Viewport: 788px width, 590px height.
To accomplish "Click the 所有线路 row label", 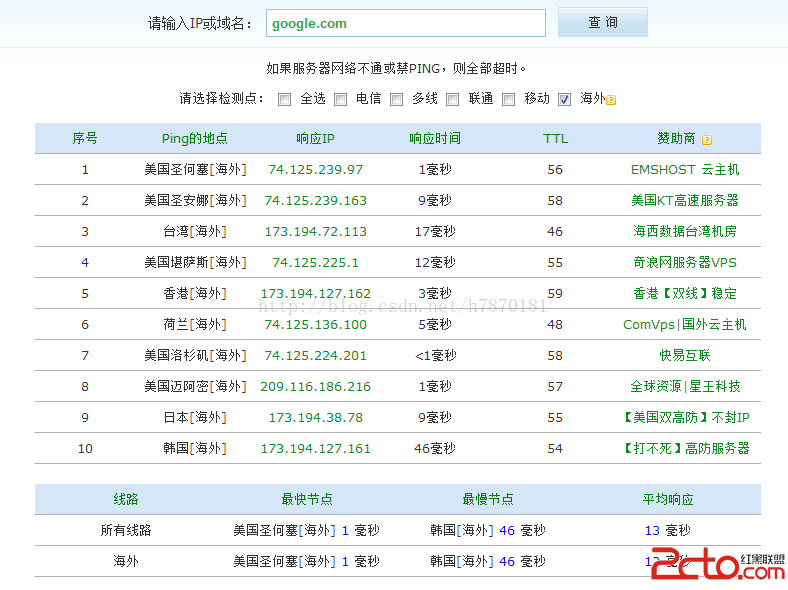I will tap(126, 530).
